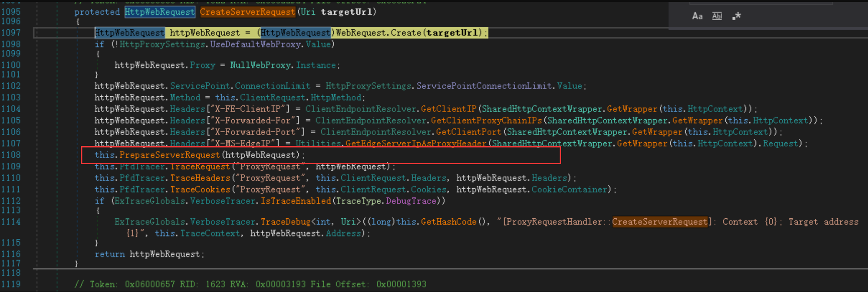Go to PrepareServerRequest method in the red box

tap(169, 155)
